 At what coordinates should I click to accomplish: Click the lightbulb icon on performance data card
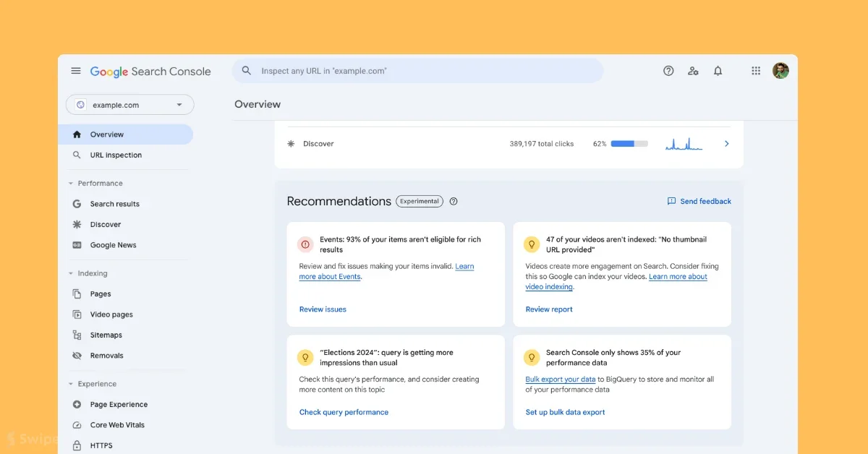point(532,357)
